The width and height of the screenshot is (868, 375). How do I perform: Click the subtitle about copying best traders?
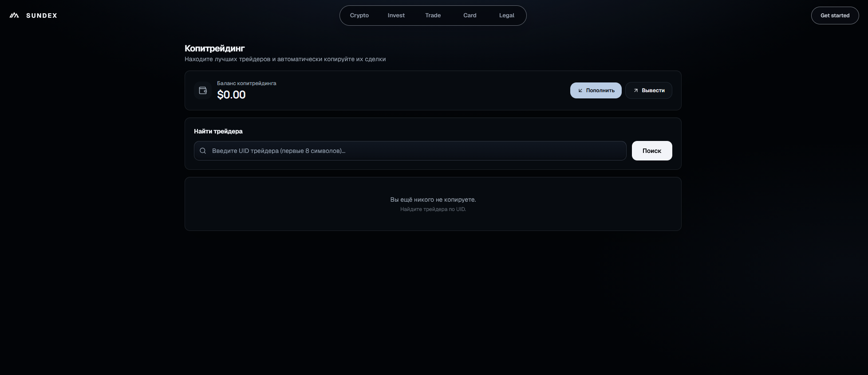tap(285, 59)
